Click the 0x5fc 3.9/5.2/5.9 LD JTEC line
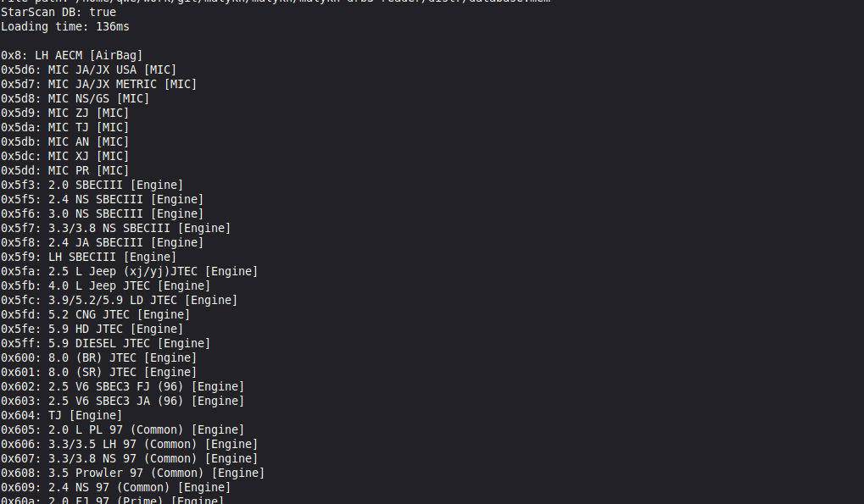The height and width of the screenshot is (504, 864). pos(119,301)
